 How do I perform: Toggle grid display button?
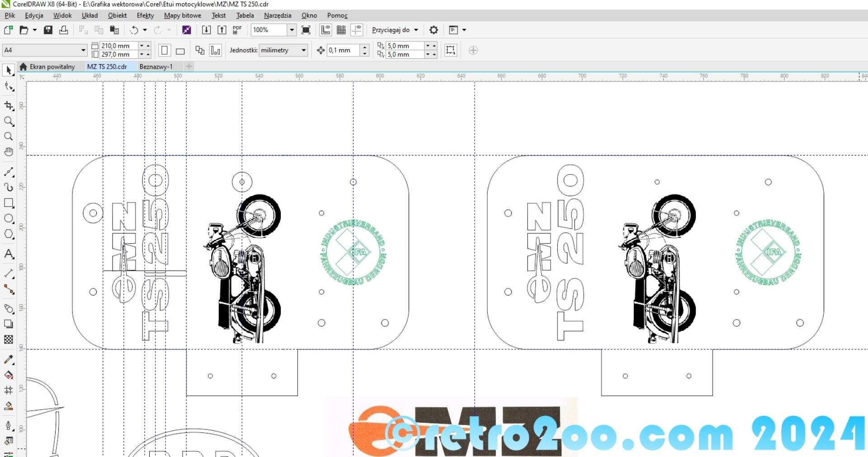tap(341, 30)
